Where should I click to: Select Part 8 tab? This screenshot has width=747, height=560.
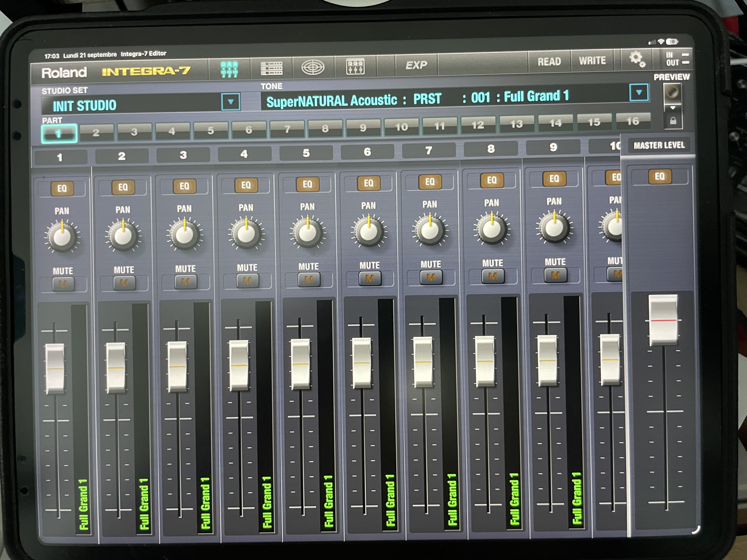pos(325,128)
